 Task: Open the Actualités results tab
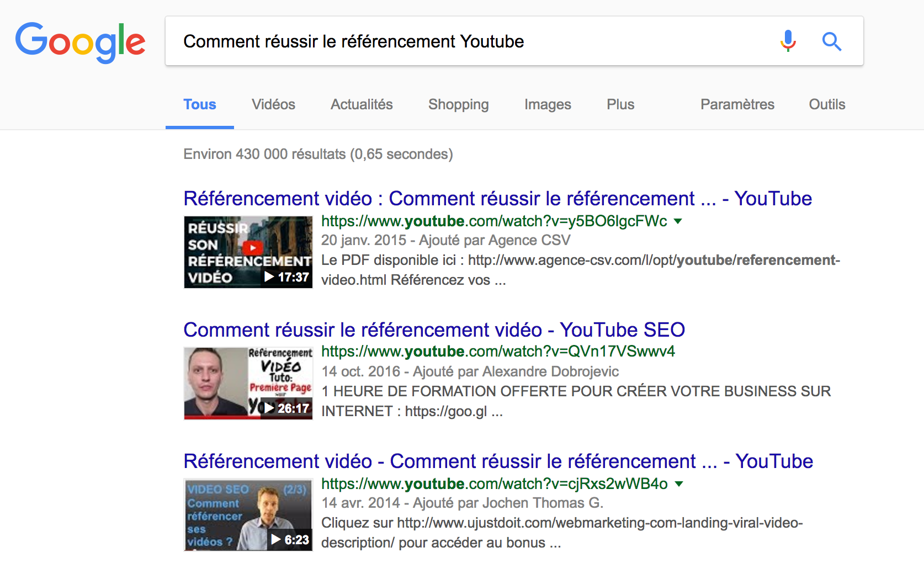pos(361,104)
